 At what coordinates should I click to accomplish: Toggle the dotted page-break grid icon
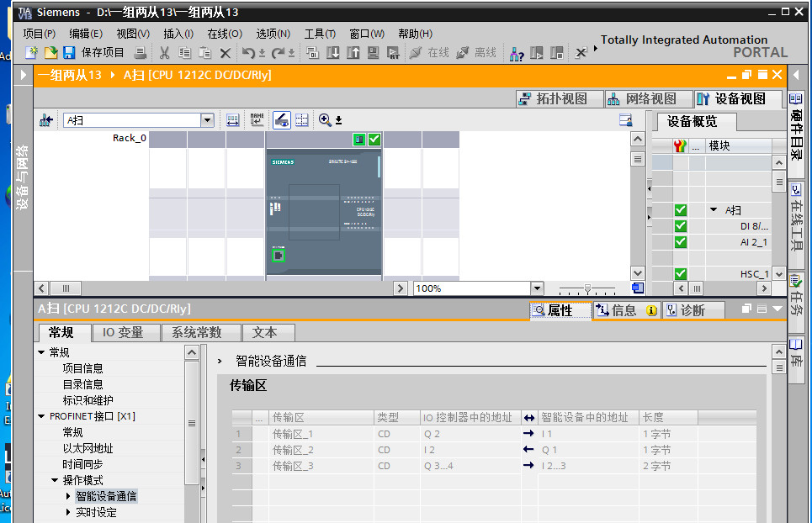[302, 120]
